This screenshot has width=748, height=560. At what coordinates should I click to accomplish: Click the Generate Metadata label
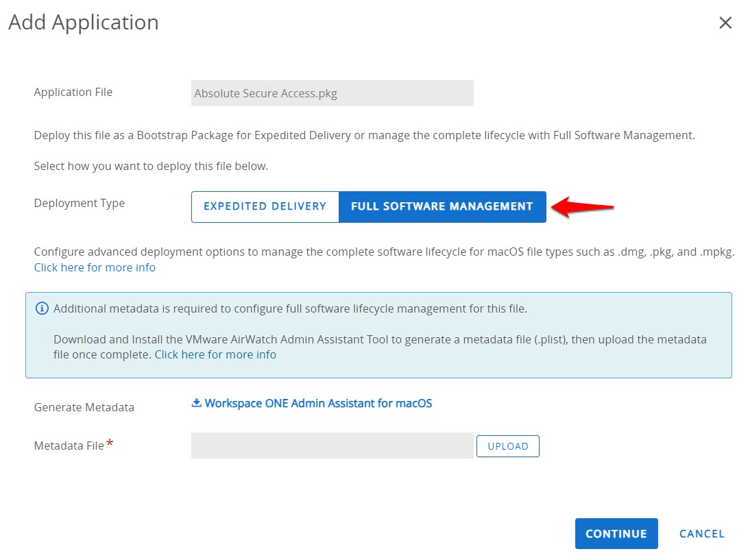pyautogui.click(x=84, y=407)
